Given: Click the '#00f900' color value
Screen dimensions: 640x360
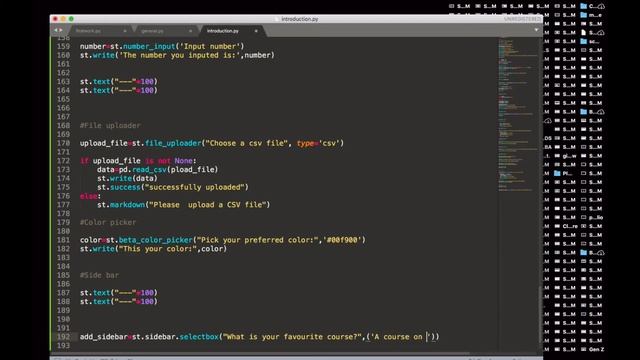Looking at the screenshot, I should pos(342,240).
